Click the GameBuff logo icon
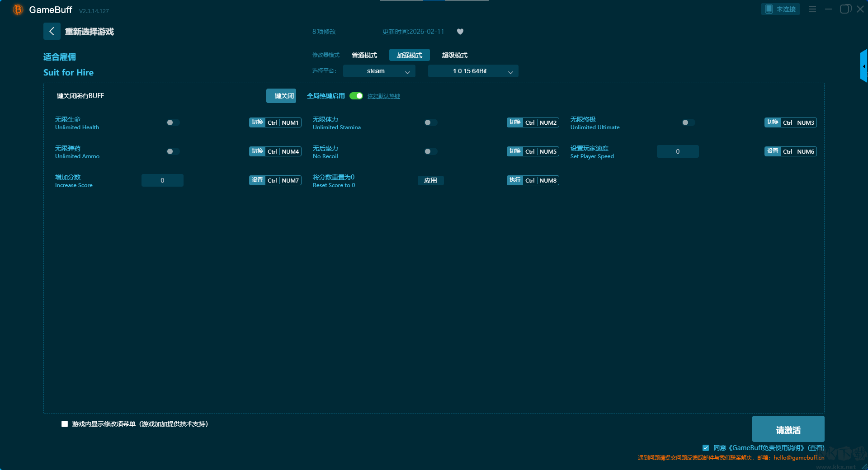868x470 pixels. 18,9
